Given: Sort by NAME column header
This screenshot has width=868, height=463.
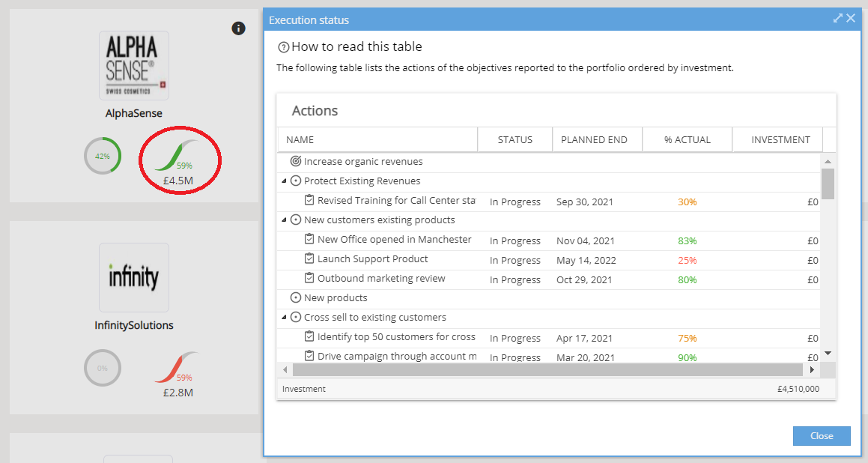Looking at the screenshot, I should pos(377,139).
